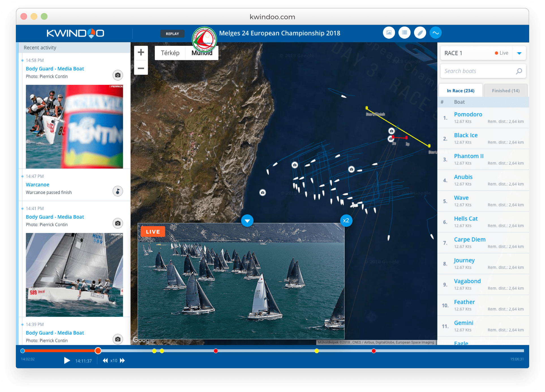Image resolution: width=545 pixels, height=392 pixels.
Task: Switch map to Térkép view
Action: (x=170, y=53)
